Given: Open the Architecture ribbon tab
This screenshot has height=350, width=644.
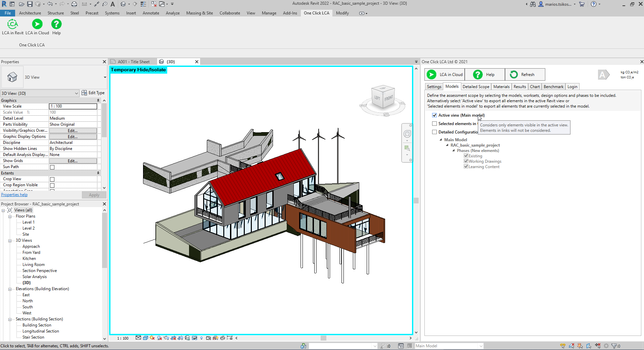Looking at the screenshot, I should click(x=30, y=13).
